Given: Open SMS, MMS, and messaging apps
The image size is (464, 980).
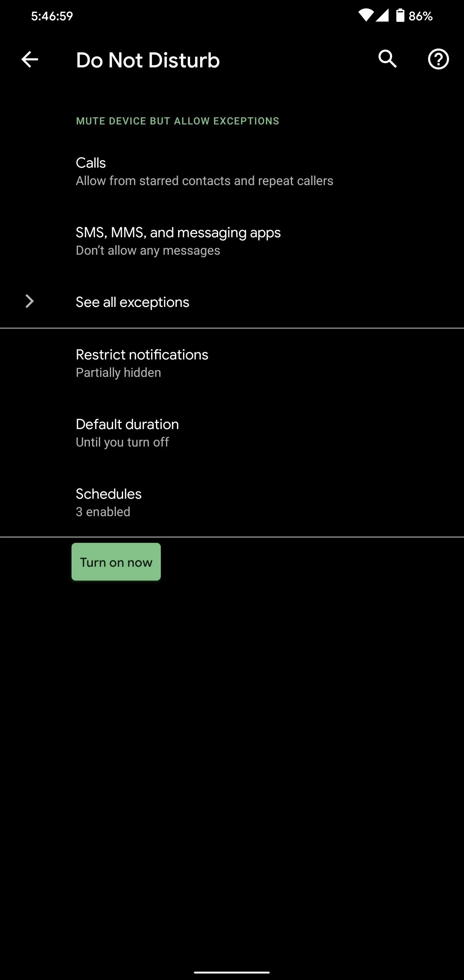Looking at the screenshot, I should point(232,241).
